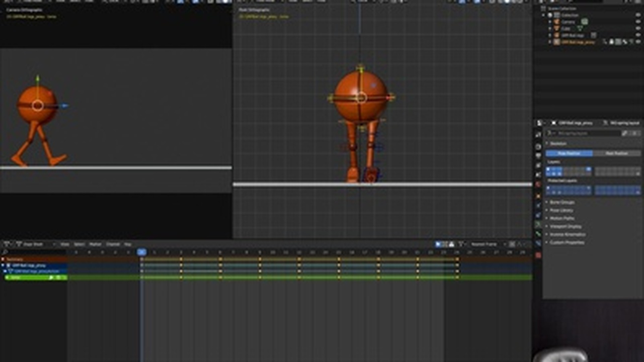Screen dimensions: 644x362
Task: Expand the Inverse Kinematics panel
Action: click(x=567, y=234)
